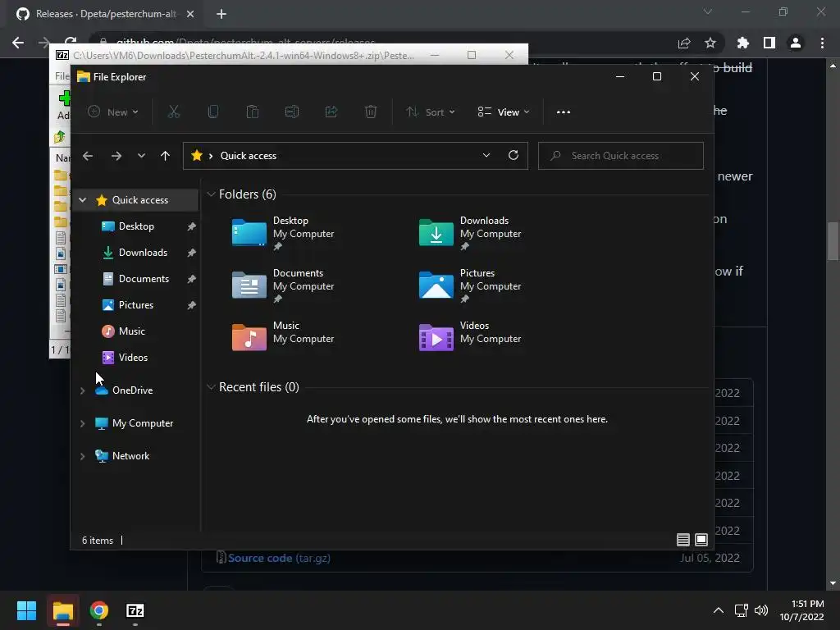Click Quick access in the address bar
The image size is (840, 630).
248,156
